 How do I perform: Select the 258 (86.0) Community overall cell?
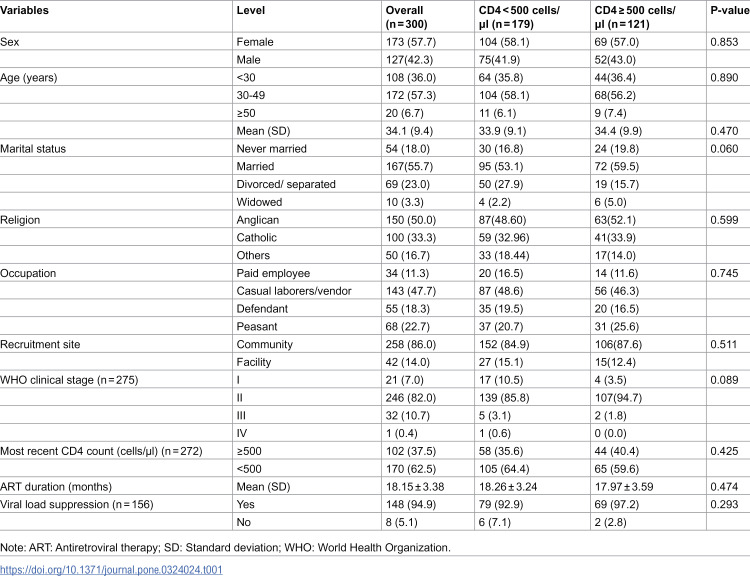coord(410,344)
